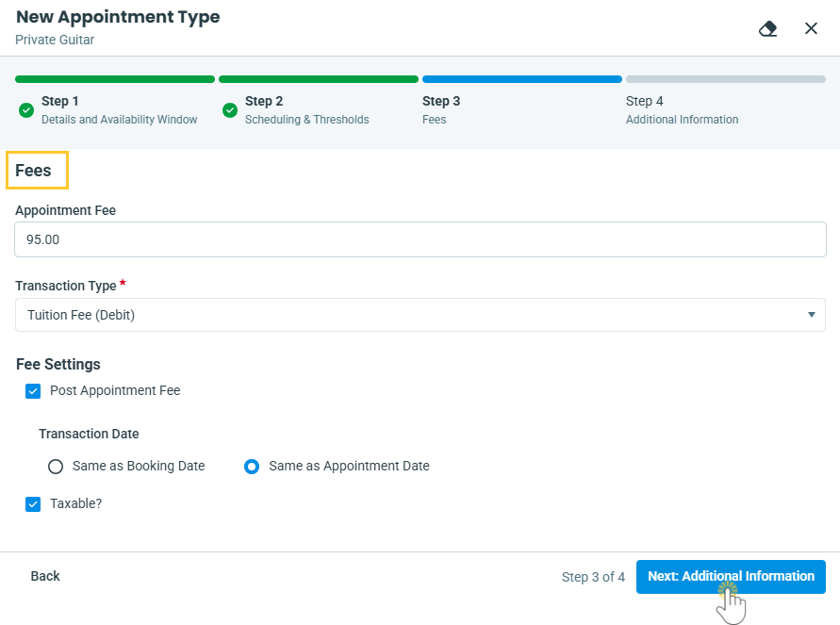Image resolution: width=840 pixels, height=625 pixels.
Task: Close the New Appointment Type dialog
Action: point(811,28)
